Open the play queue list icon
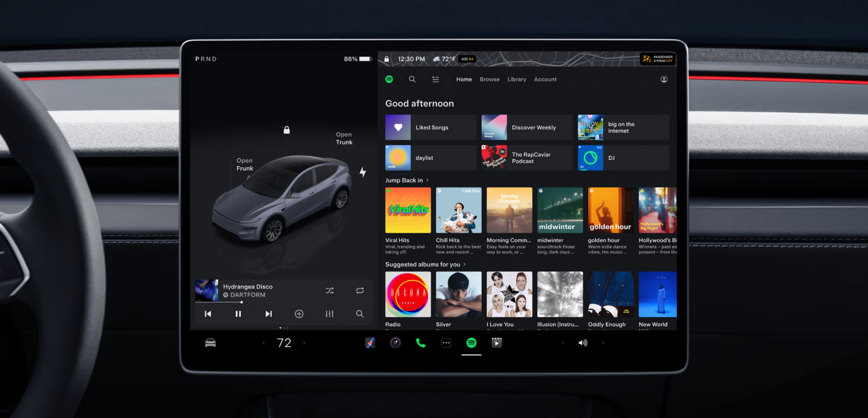This screenshot has width=868, height=418. coord(435,79)
